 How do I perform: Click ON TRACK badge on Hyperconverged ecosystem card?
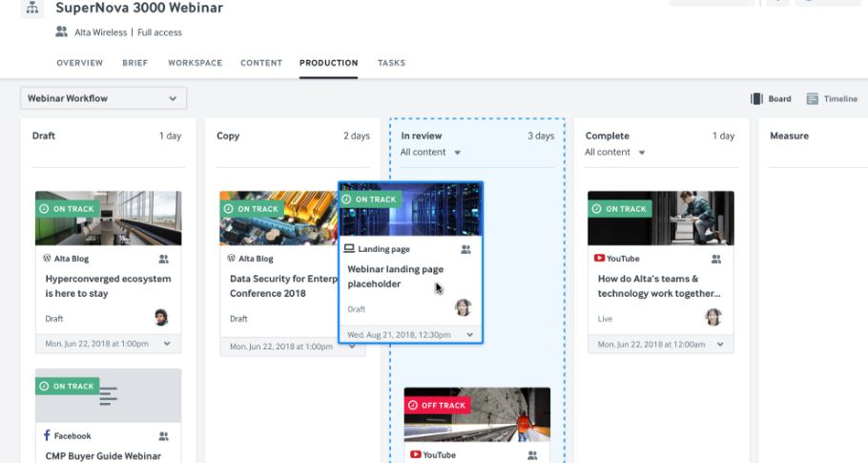pos(67,209)
